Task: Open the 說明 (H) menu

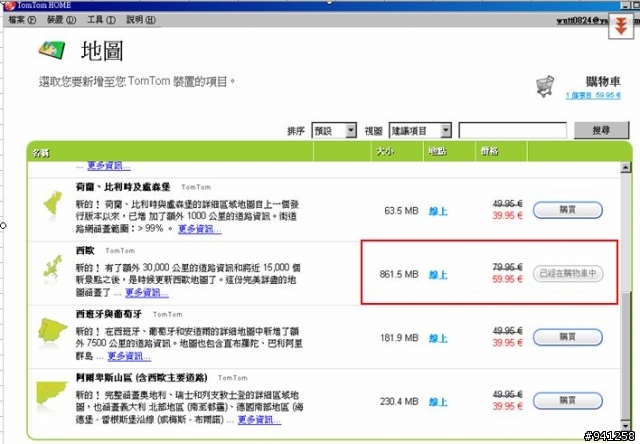Action: pos(140,19)
